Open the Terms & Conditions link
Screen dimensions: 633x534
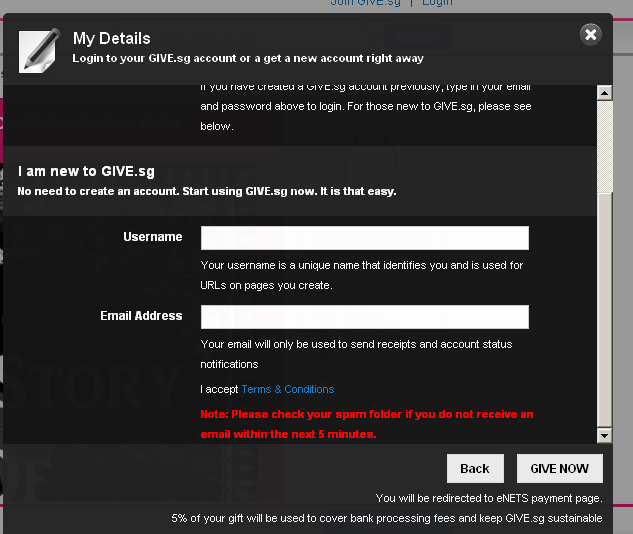tap(287, 389)
